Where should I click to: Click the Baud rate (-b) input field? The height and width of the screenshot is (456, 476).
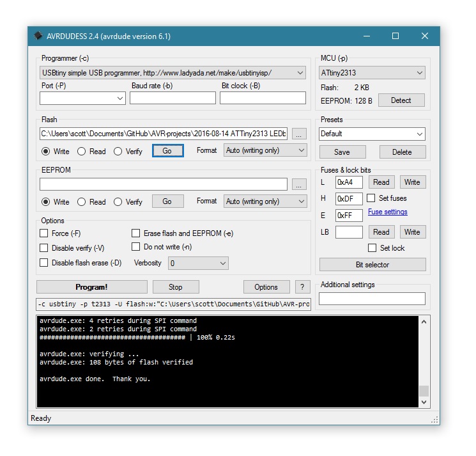point(173,98)
